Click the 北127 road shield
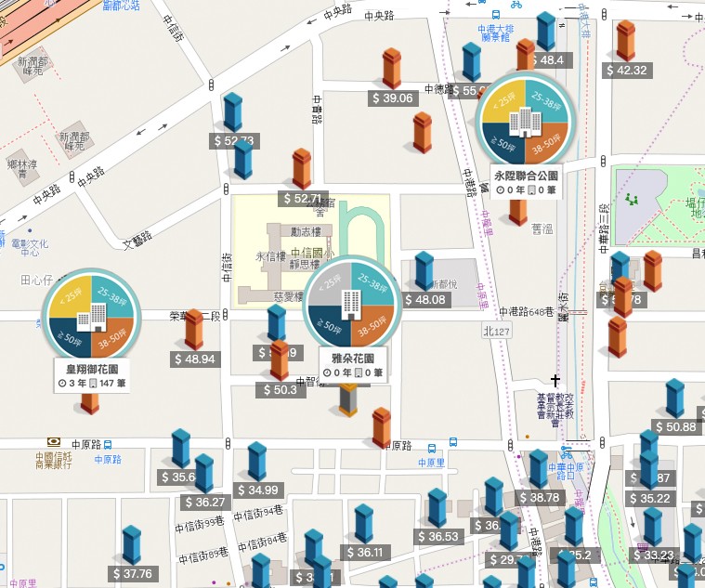705x588 pixels. pyautogui.click(x=496, y=332)
